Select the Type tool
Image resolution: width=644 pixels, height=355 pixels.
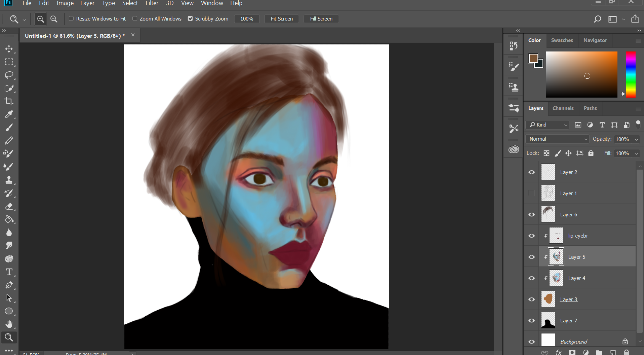[x=9, y=272]
